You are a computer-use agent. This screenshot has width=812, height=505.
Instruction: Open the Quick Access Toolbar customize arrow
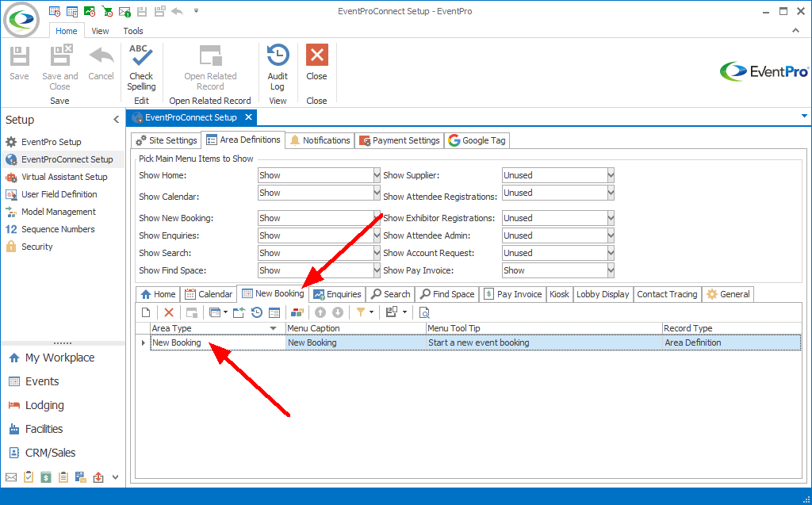click(197, 11)
